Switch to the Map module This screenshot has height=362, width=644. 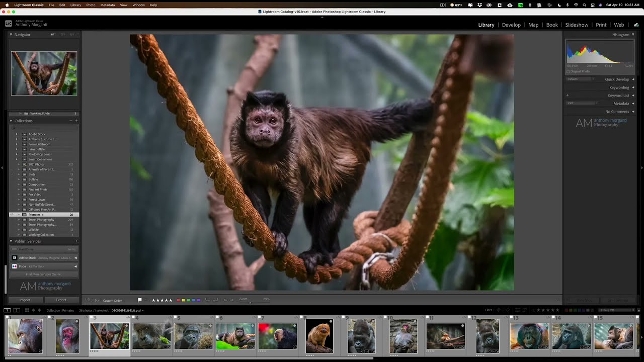point(533,25)
